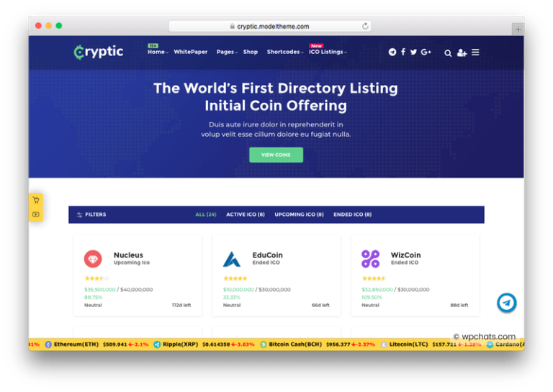Open the Google Plus icon in header
This screenshot has width=553, height=392.
click(x=426, y=52)
